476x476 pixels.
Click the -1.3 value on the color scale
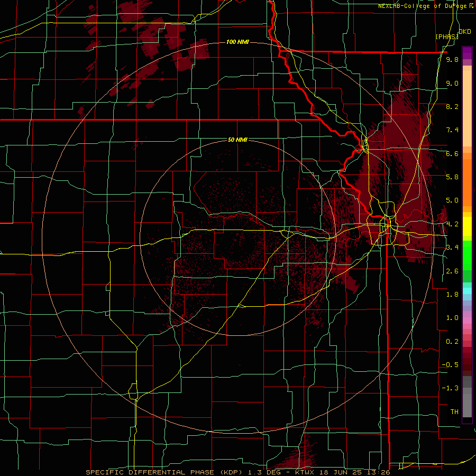click(x=450, y=388)
